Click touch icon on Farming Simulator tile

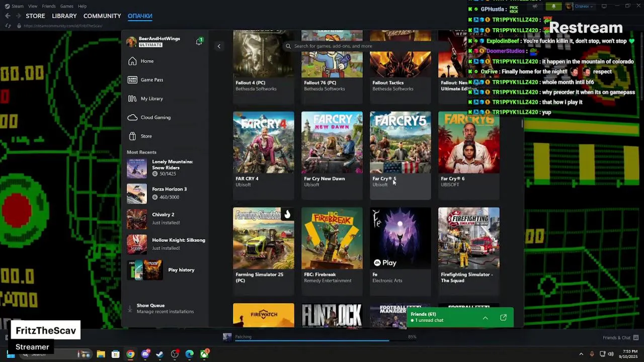click(287, 215)
